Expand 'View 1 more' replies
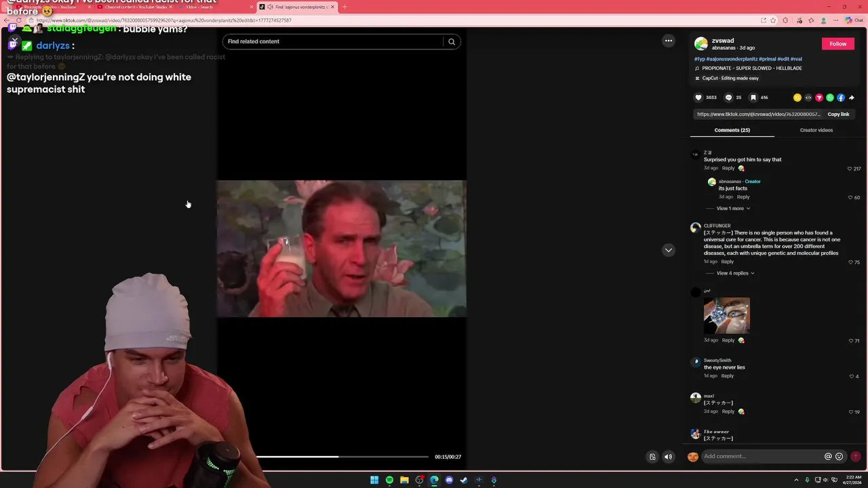 (x=733, y=209)
